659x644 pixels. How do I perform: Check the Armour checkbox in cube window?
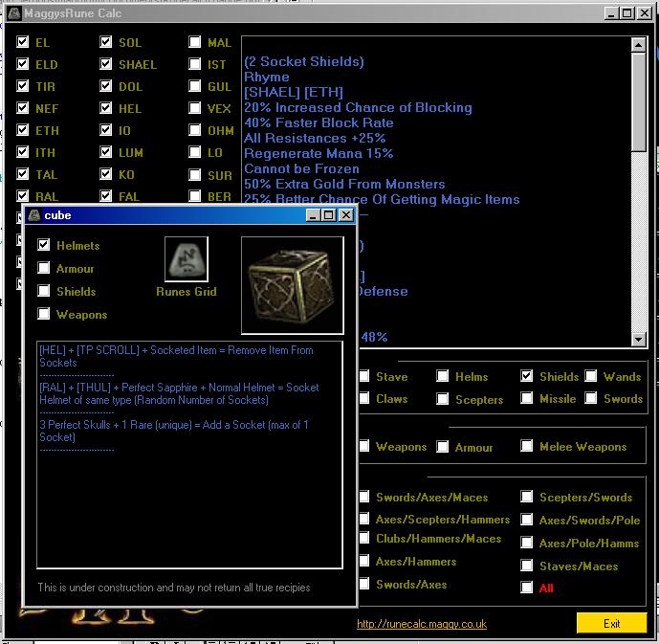44,269
